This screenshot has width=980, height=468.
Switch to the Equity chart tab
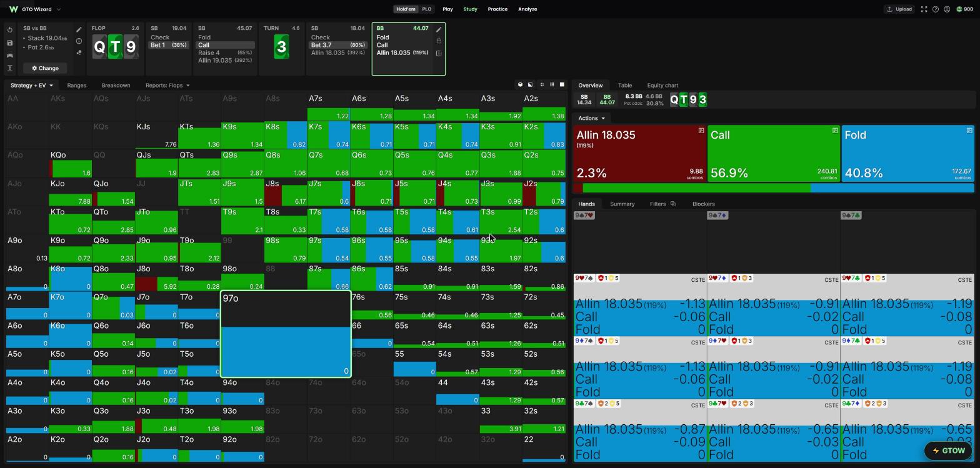coord(662,86)
